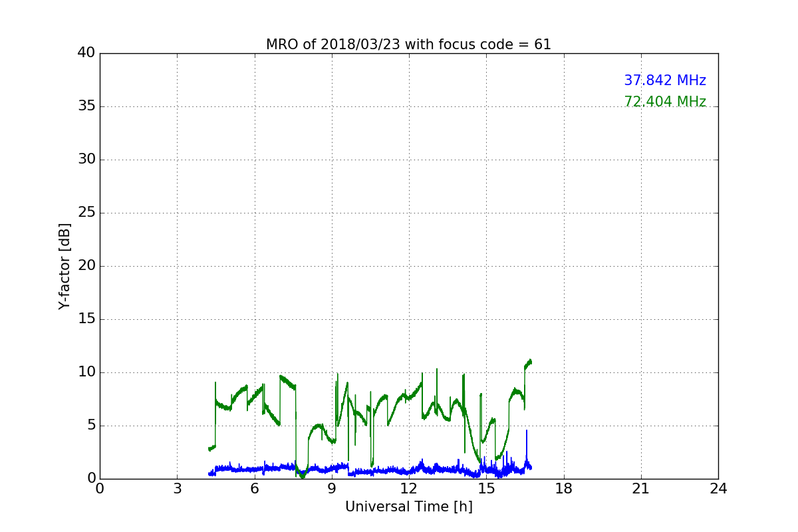Viewport: 798px width, 532px height.
Task: Click the green curve's final peak near 11 dB
Action: click(529, 361)
